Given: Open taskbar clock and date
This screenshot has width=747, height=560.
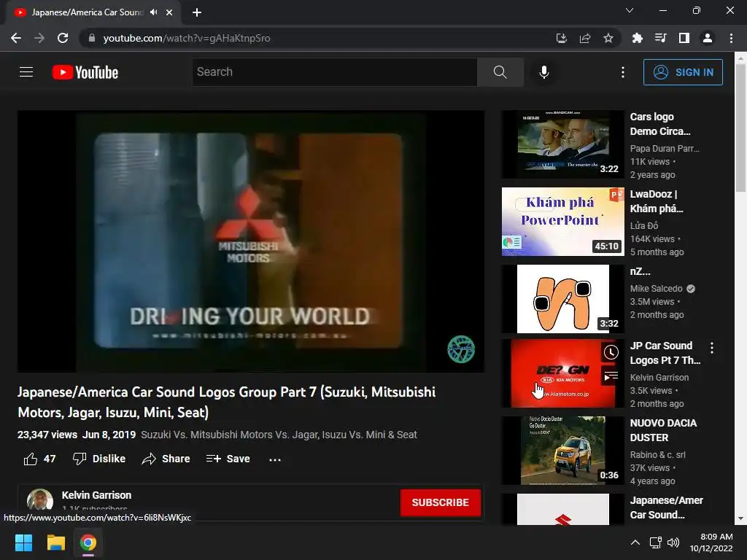Looking at the screenshot, I should coord(711,542).
